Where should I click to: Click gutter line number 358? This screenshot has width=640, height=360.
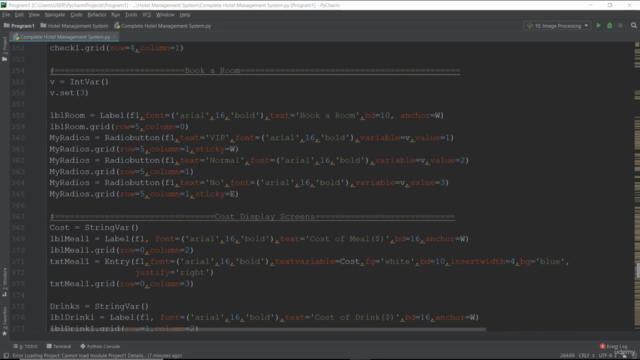click(x=18, y=116)
